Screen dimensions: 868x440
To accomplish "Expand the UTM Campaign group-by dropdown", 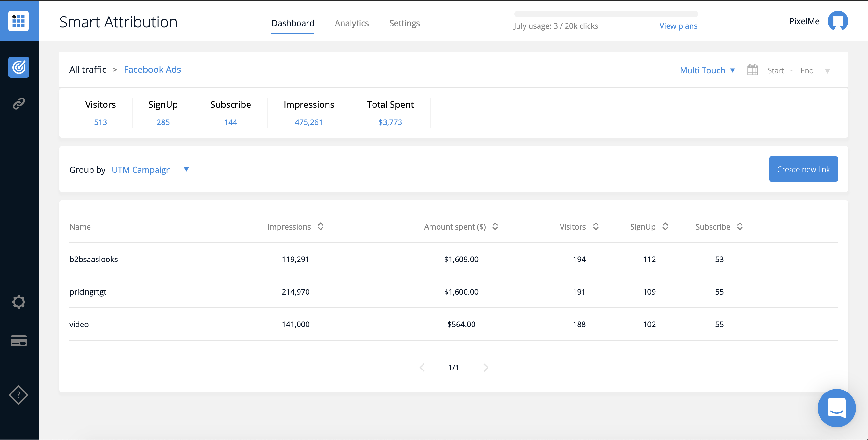I will point(150,170).
